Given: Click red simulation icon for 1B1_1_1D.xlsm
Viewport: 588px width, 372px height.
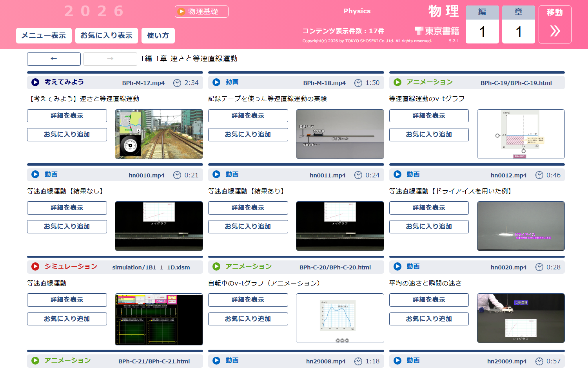Looking at the screenshot, I should click(35, 267).
